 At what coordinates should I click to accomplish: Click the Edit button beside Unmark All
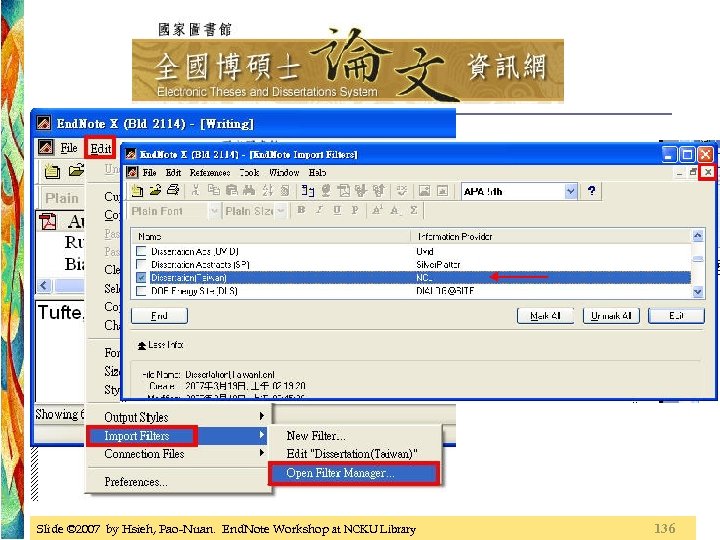click(676, 316)
